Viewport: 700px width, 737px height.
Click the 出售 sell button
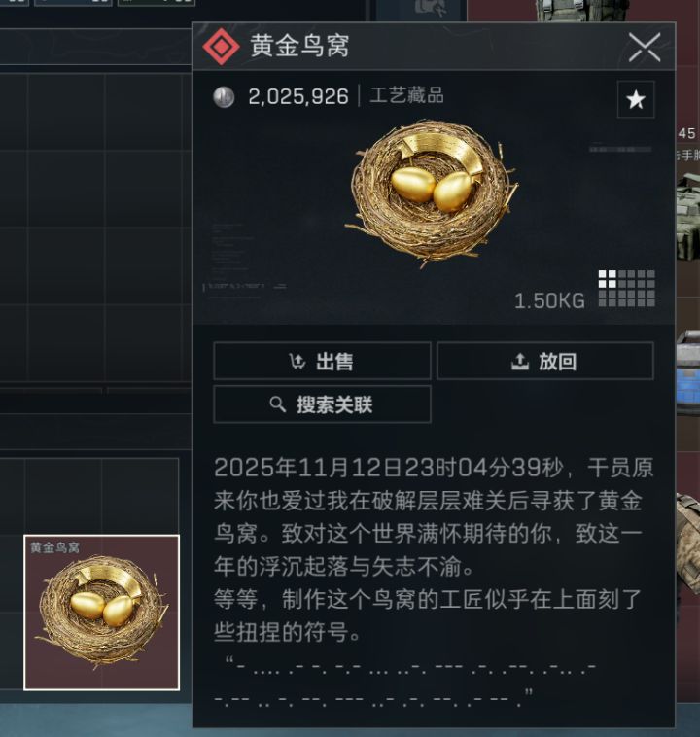(322, 361)
